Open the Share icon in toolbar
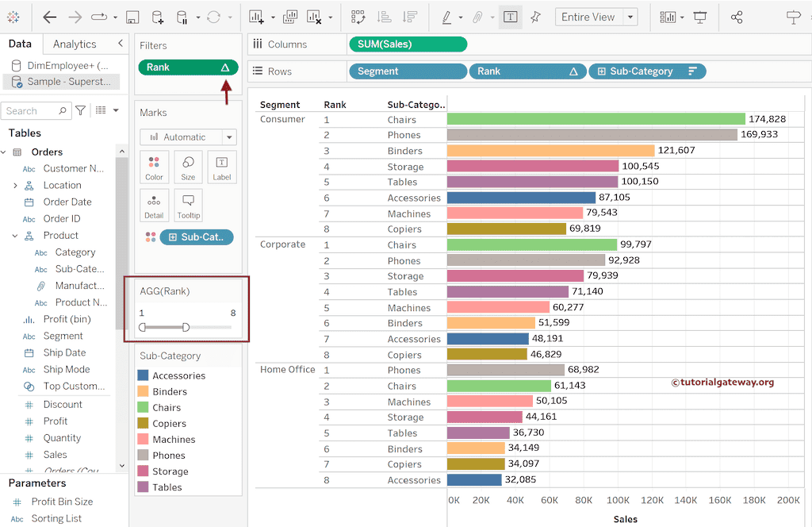This screenshot has width=812, height=527. pos(737,17)
